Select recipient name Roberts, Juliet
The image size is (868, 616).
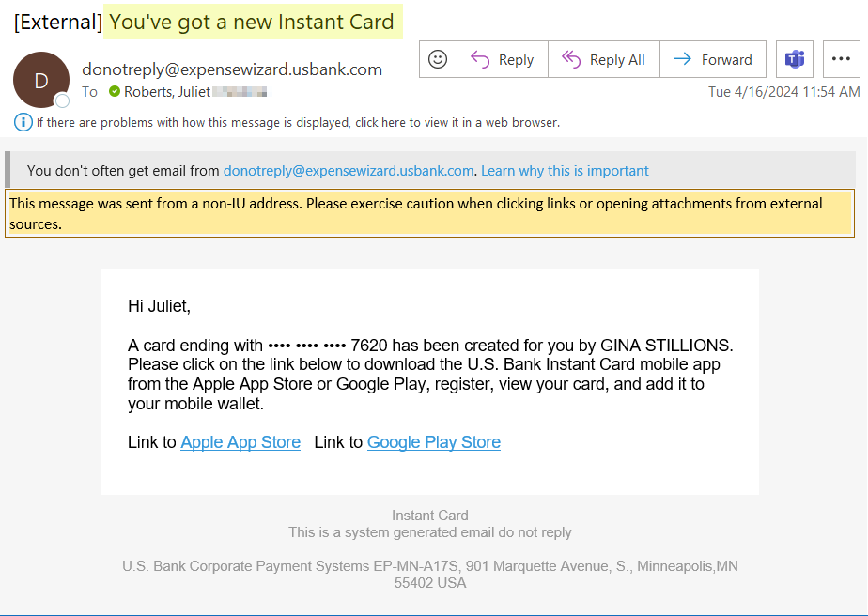(167, 92)
